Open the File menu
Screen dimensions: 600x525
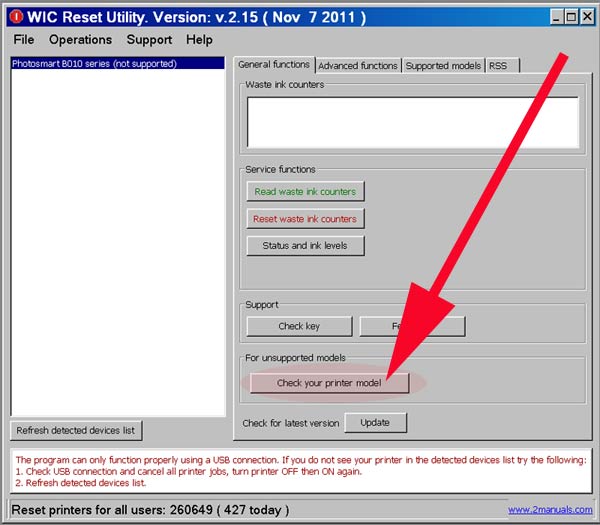tap(24, 39)
